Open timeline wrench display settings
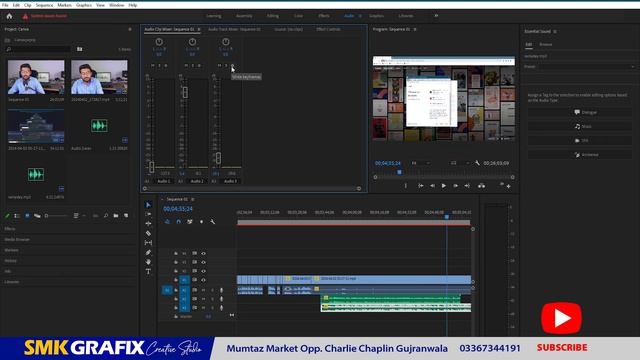 (213, 222)
